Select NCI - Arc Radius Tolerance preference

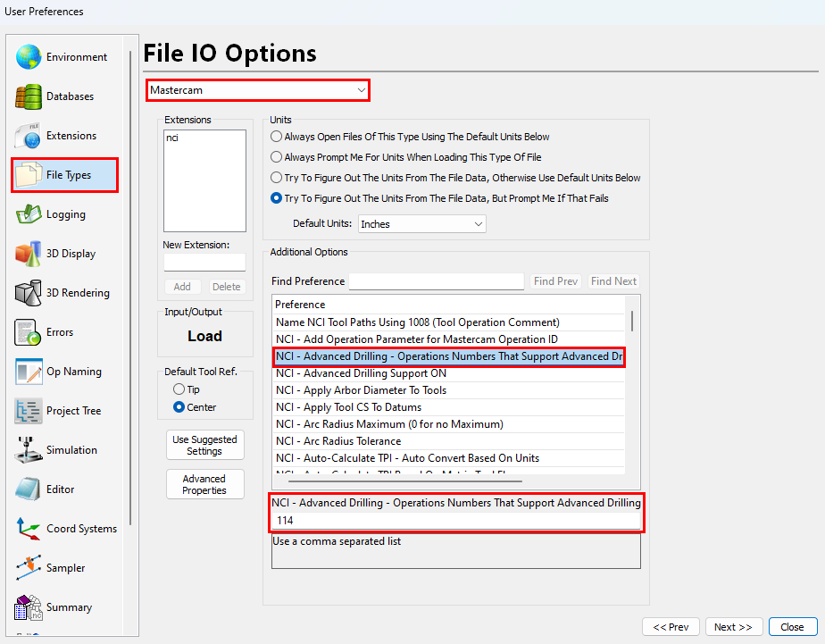click(448, 441)
